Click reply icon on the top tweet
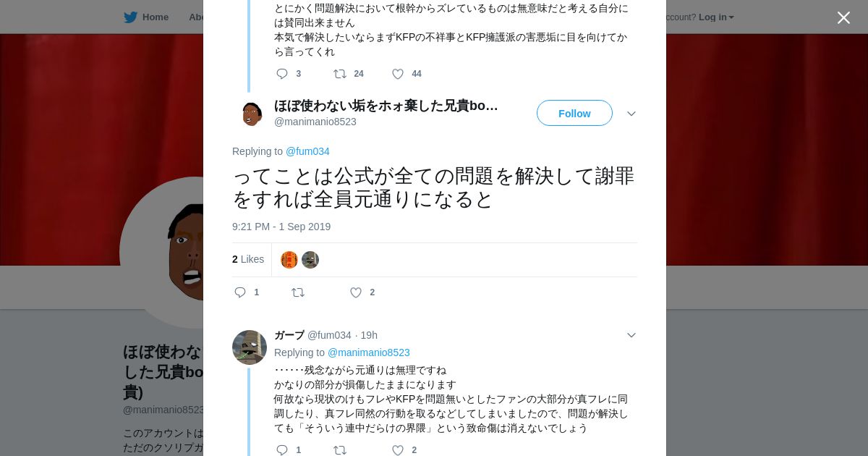868x456 pixels. (282, 74)
